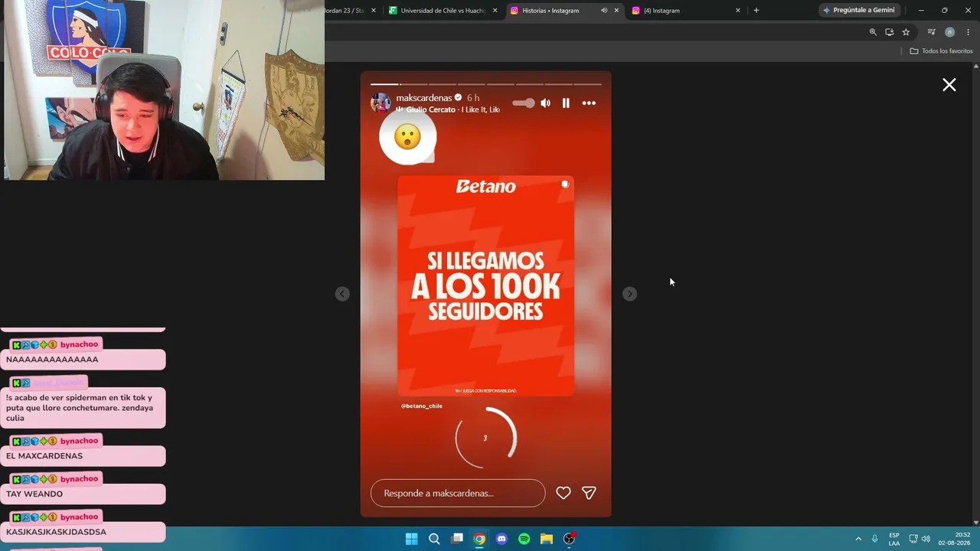980x551 pixels.
Task: Click the 'KASJKASJKASKJDASDSA' chat message
Action: pyautogui.click(x=83, y=532)
